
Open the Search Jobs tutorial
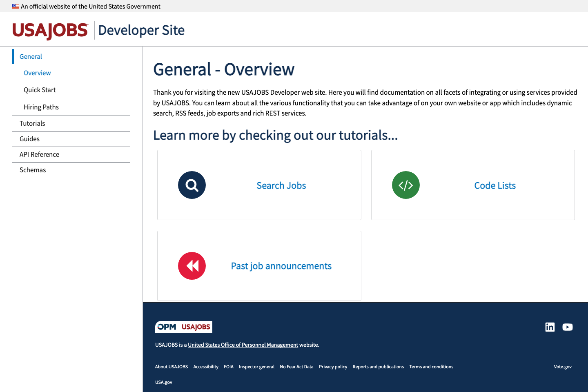pos(281,185)
